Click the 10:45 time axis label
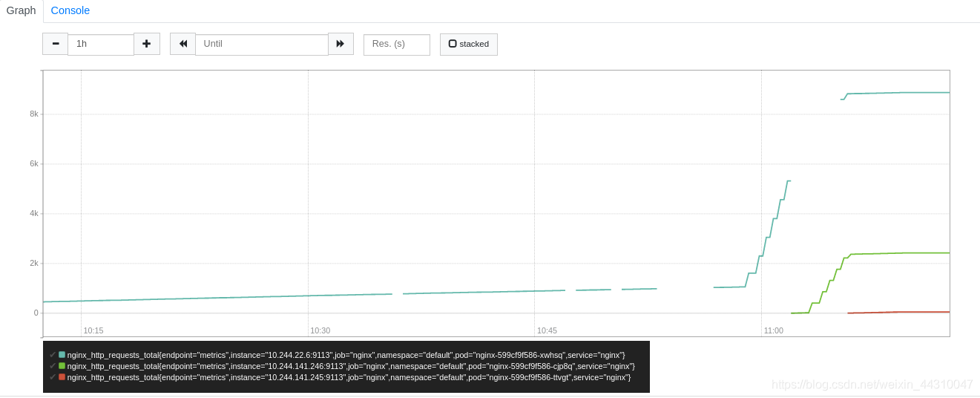 [x=547, y=330]
